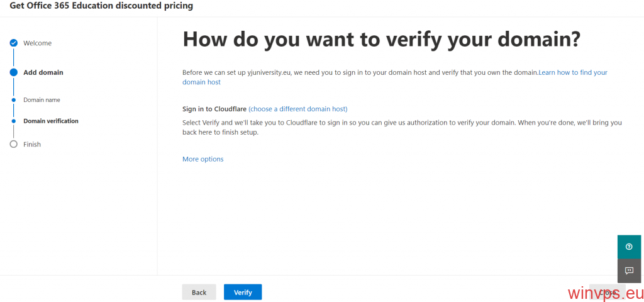Open the feedback chat bubble button
Viewport: 644px width, 302px height.
[x=629, y=271]
